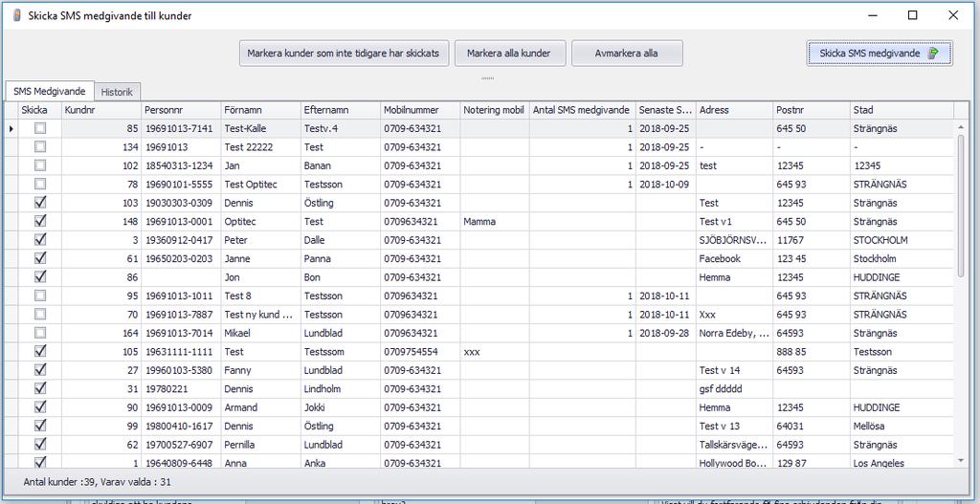Viewport: 980px width, 504px height.
Task: Sort by the Mobilnummer column header
Action: pos(420,110)
